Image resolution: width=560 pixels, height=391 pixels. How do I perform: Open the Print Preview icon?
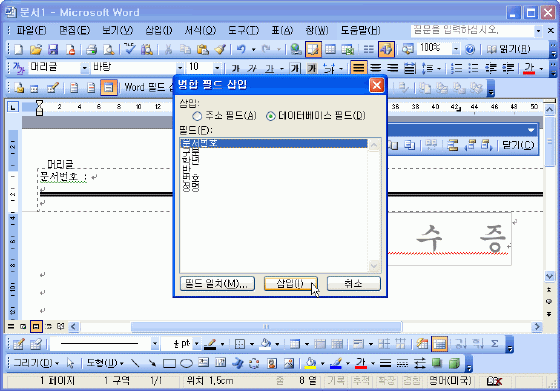pyautogui.click(x=109, y=49)
